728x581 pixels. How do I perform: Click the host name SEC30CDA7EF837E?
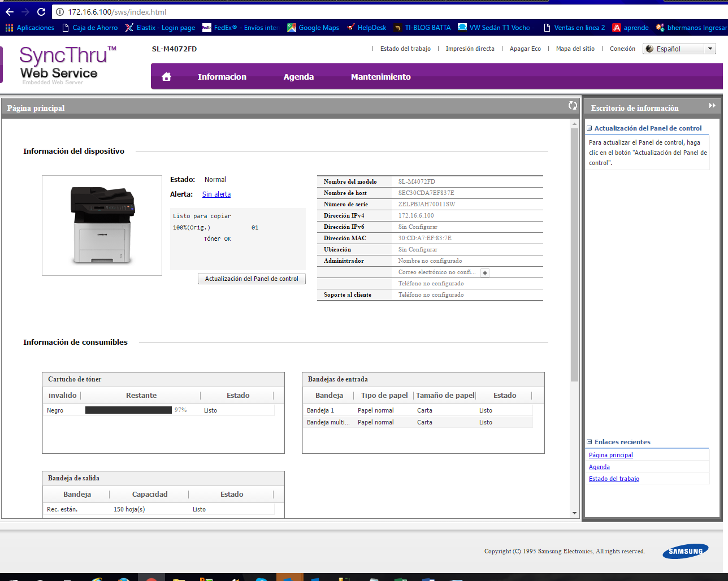(426, 193)
